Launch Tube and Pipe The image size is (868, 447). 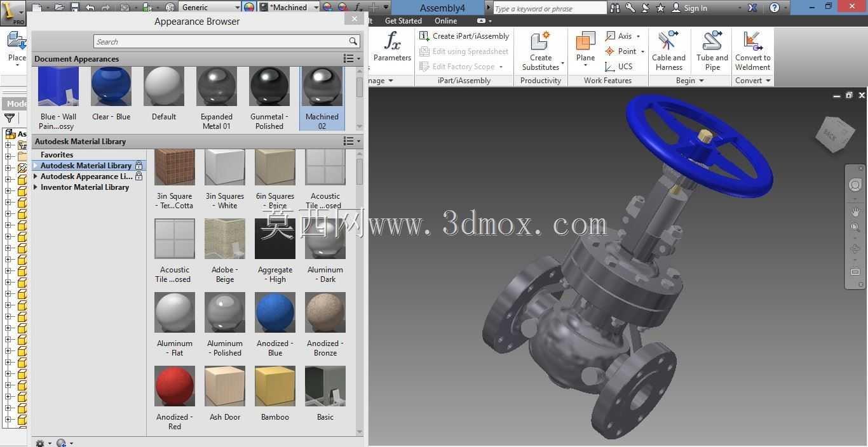tap(712, 51)
